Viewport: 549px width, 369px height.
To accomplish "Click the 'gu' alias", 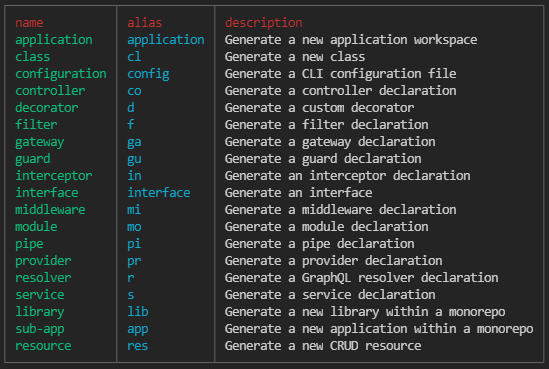I will tap(134, 159).
